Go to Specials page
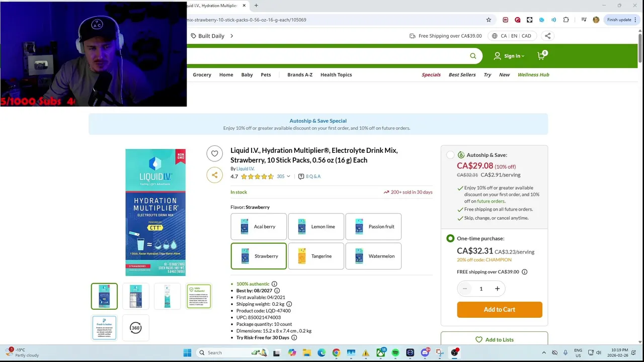644x362 pixels. point(431,74)
